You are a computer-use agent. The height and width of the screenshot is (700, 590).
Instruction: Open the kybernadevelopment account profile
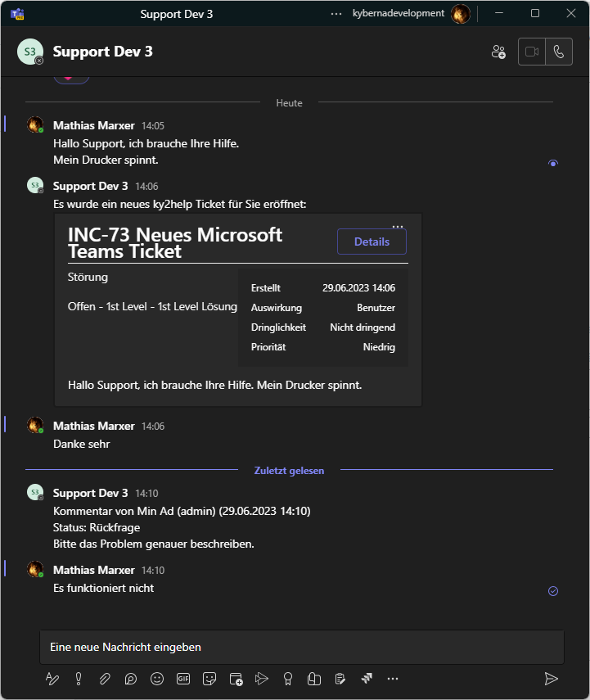coord(459,13)
